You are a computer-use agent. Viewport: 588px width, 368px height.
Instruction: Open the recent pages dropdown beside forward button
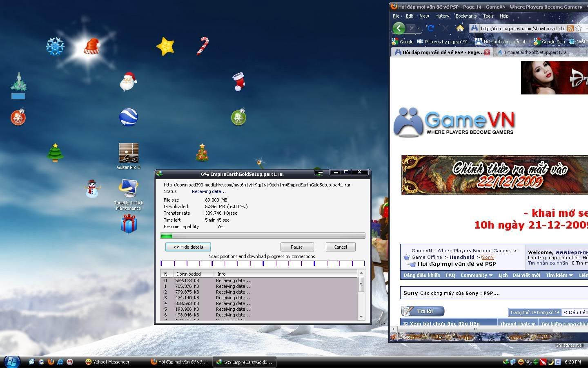[x=419, y=29]
